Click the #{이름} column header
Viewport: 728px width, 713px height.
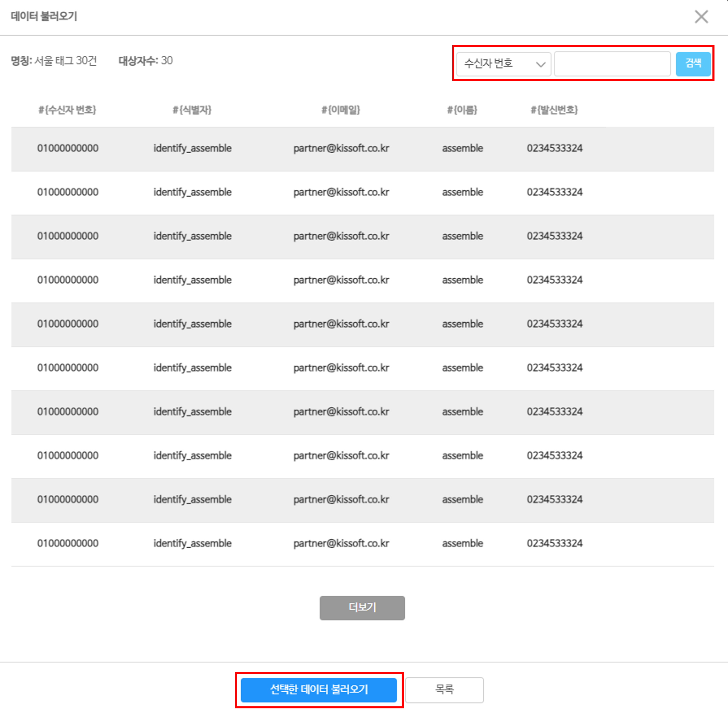[x=462, y=110]
